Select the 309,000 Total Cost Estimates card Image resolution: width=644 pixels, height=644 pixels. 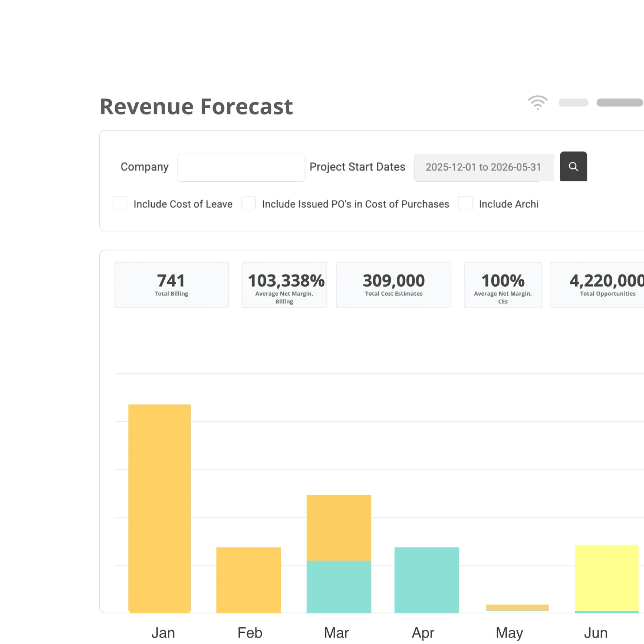tap(393, 285)
